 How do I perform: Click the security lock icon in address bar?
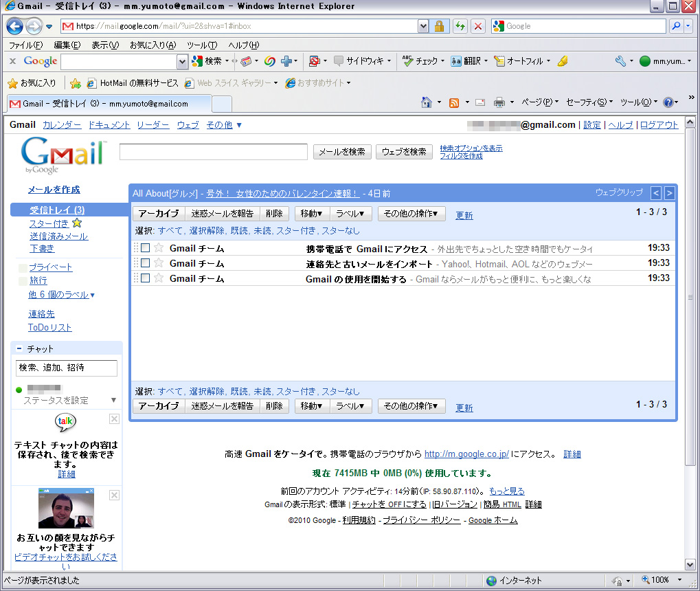pos(439,26)
